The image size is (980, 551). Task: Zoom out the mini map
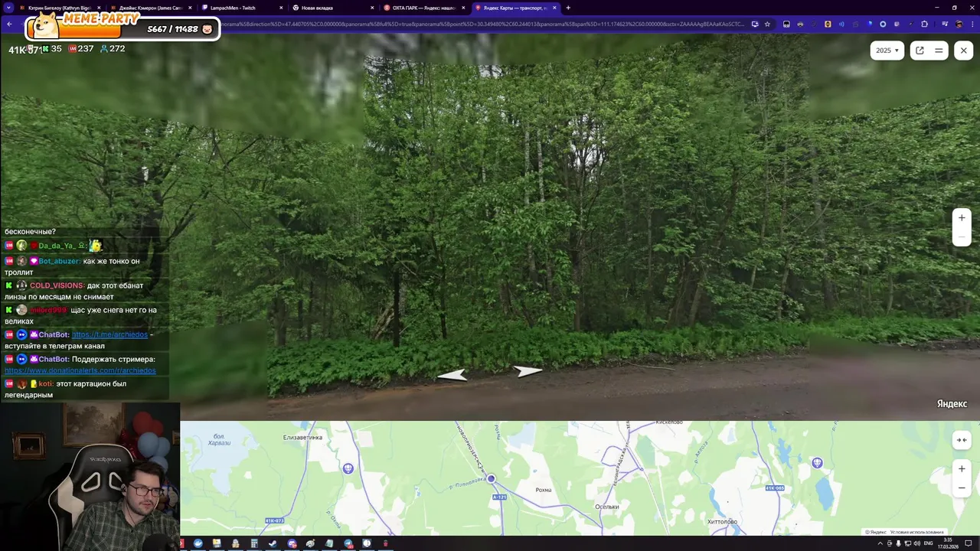(962, 487)
